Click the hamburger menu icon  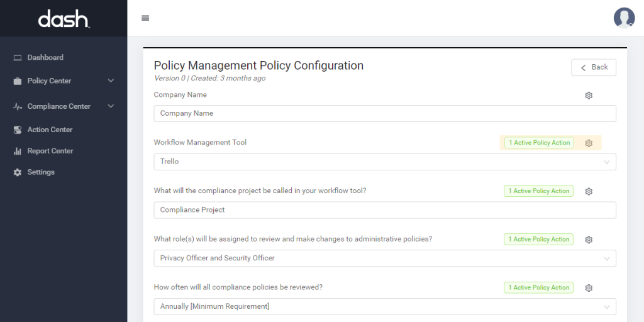tap(145, 18)
